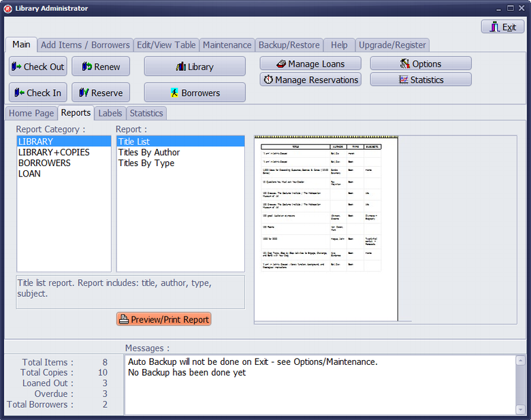Select LIBRARY+COPIES report category
The image size is (531, 420).
coord(54,152)
